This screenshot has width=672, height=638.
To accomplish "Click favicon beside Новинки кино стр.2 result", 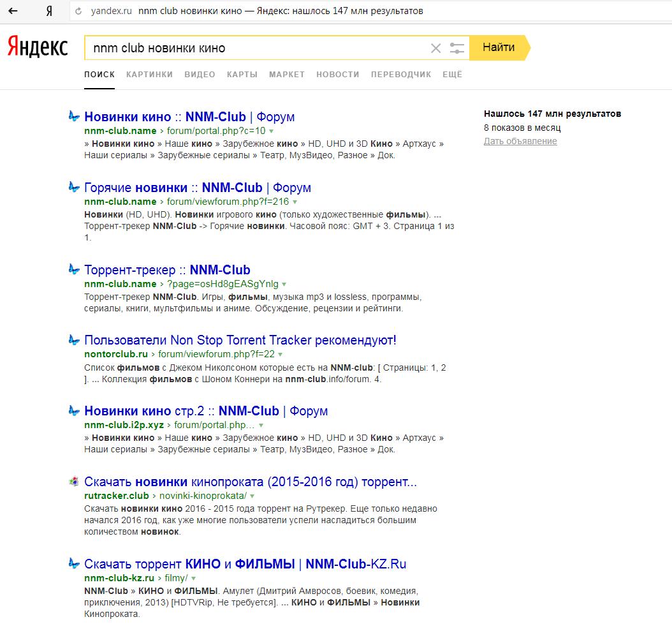I will (74, 410).
